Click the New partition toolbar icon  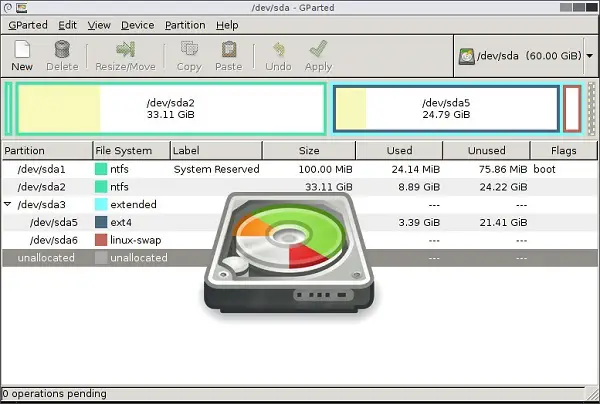point(22,50)
